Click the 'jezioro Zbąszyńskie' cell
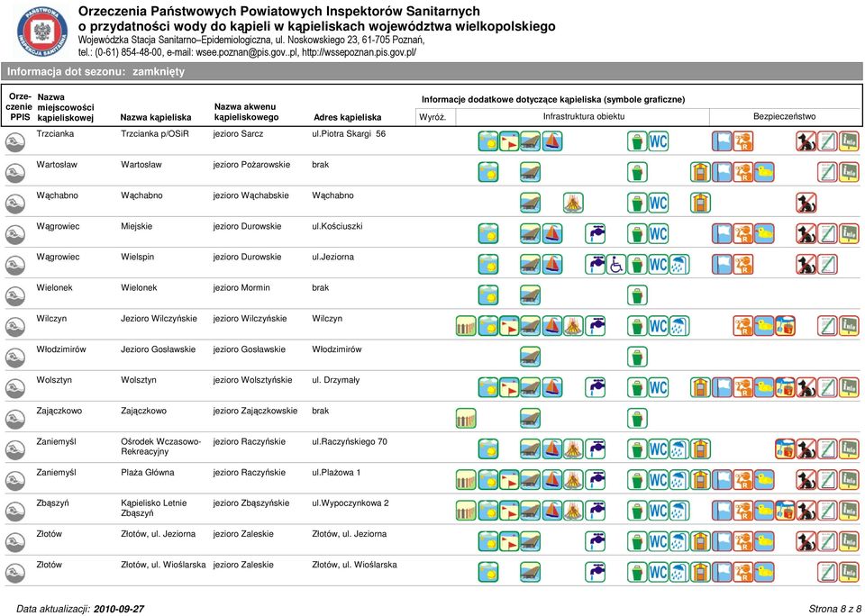Viewport: 865px width, 616px height. [251, 503]
